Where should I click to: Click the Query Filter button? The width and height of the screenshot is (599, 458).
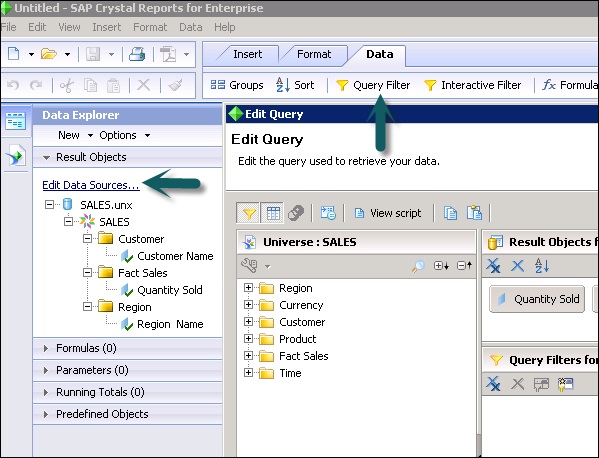point(373,85)
